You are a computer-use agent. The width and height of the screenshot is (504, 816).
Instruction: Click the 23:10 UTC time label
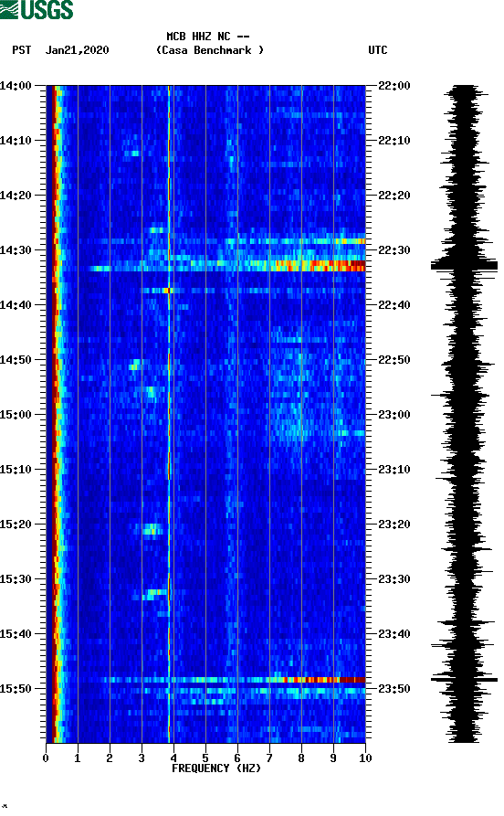[394, 469]
